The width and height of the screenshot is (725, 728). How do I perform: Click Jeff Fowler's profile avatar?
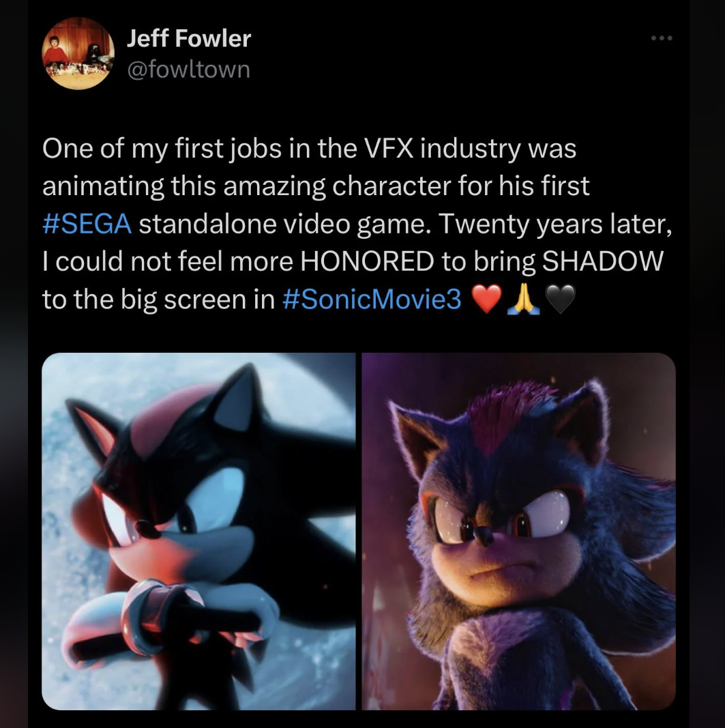[78, 53]
